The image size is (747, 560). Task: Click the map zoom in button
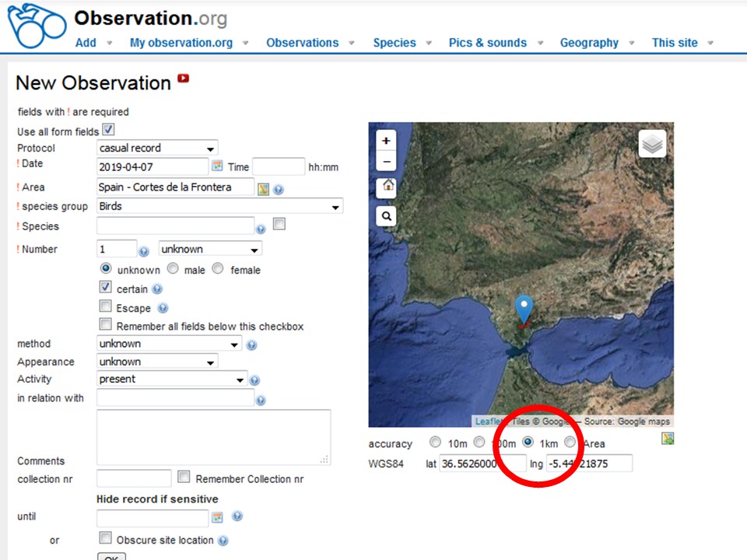(x=387, y=140)
